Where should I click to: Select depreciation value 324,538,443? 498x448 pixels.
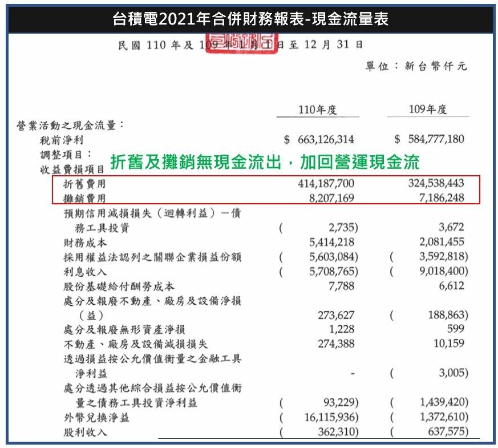pos(436,183)
